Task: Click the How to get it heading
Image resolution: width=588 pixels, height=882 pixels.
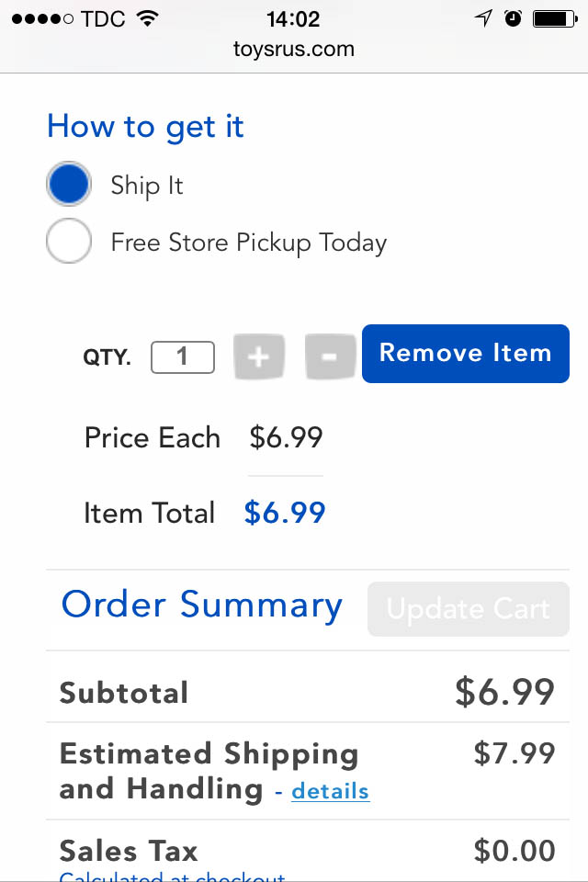Action: (146, 127)
